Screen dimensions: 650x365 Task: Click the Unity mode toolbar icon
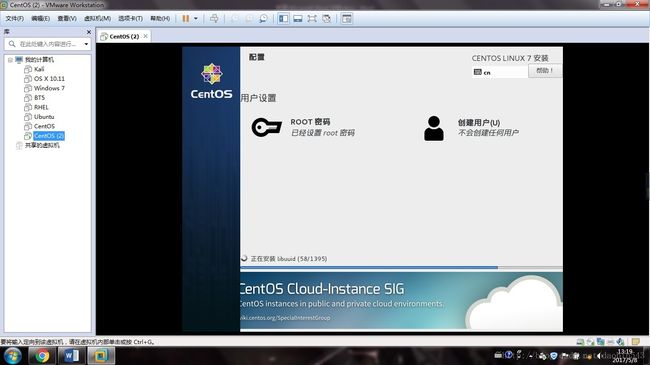(x=327, y=19)
